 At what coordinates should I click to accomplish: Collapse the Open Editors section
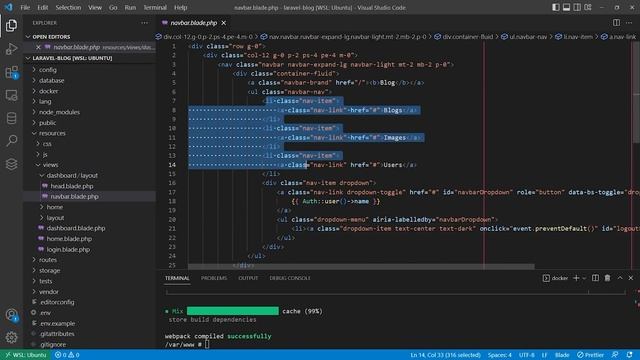point(90,37)
